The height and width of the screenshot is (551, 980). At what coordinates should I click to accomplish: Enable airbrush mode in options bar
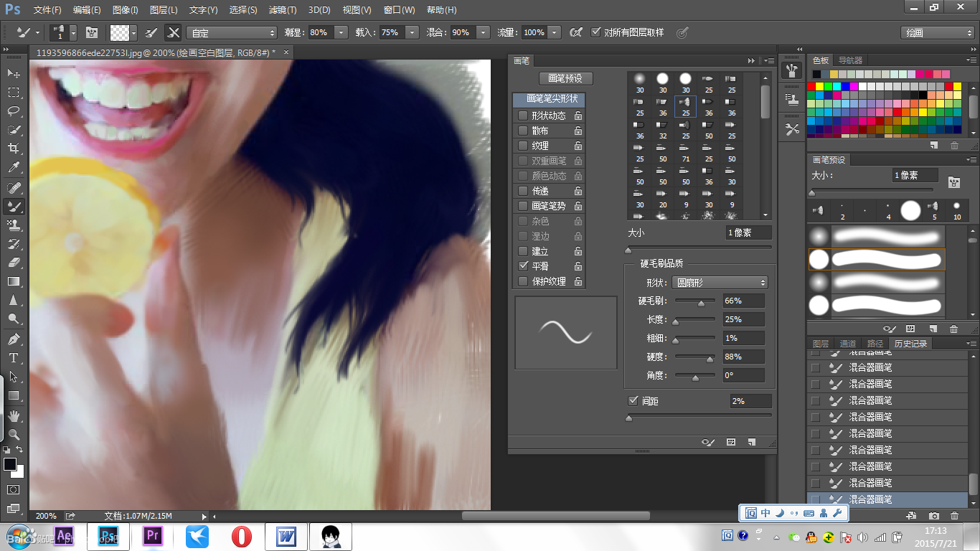pos(575,32)
